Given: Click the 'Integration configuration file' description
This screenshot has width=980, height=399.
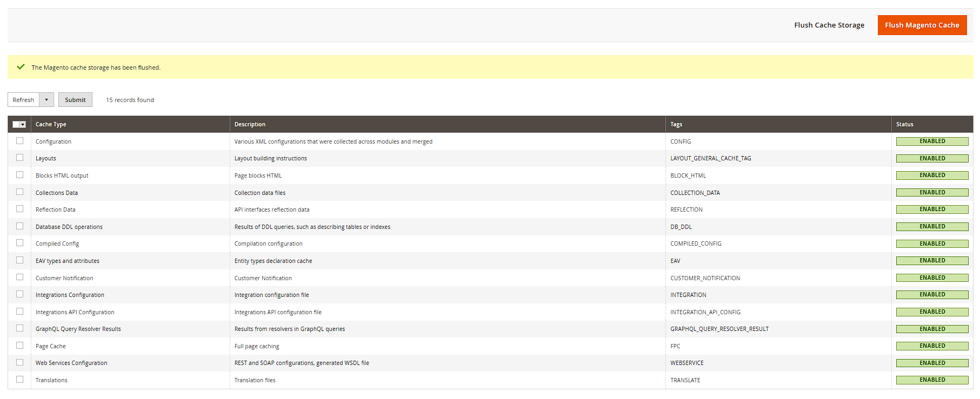Looking at the screenshot, I should pyautogui.click(x=272, y=295).
